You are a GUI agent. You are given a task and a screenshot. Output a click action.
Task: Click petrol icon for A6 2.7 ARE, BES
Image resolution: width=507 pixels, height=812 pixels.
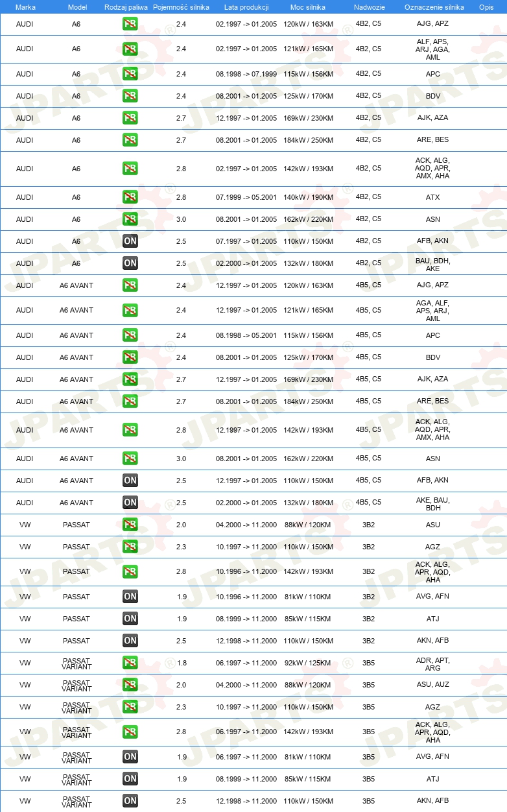(x=130, y=140)
